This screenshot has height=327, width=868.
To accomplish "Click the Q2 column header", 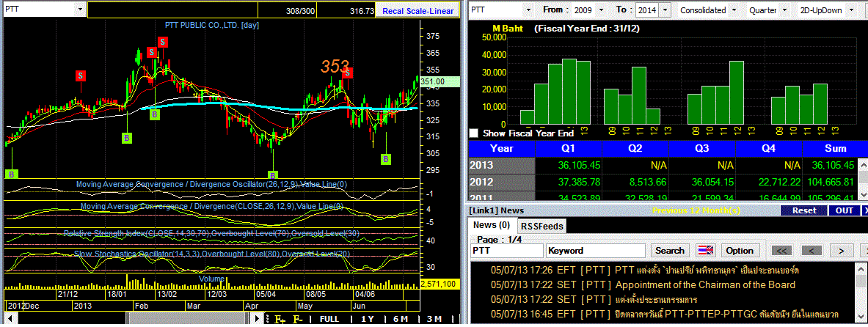I will point(635,148).
